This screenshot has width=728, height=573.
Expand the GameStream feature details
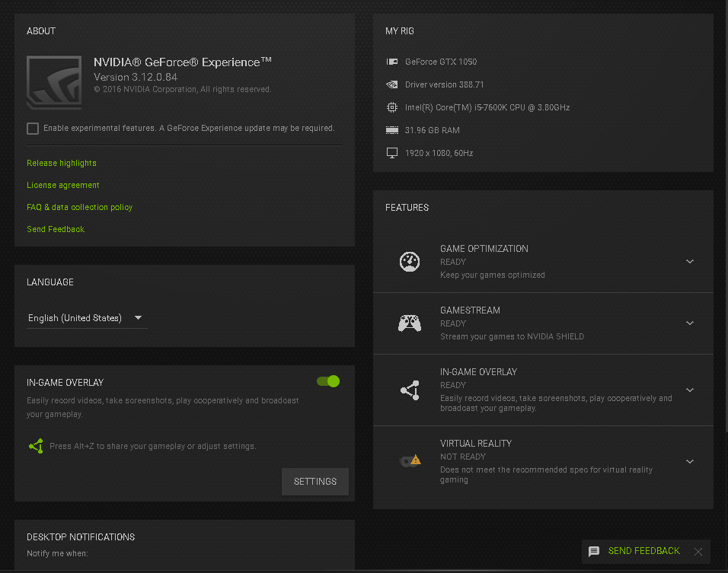pyautogui.click(x=690, y=323)
